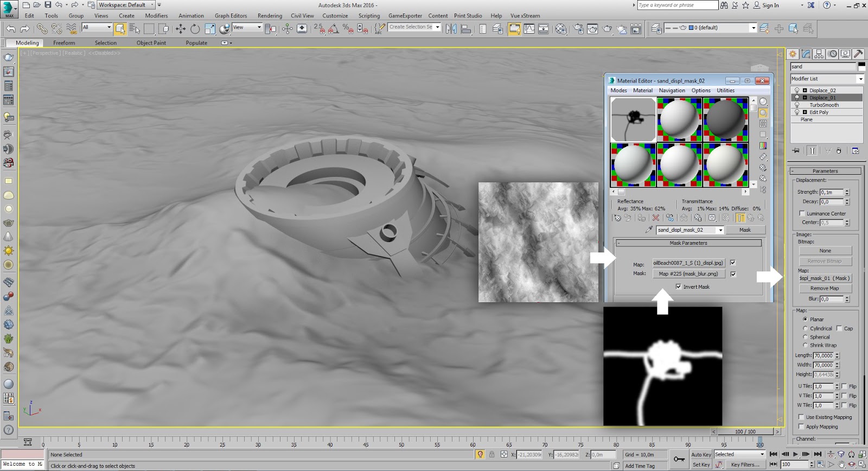Uncheck the Invert Mask checkbox
868x471 pixels.
(678, 287)
